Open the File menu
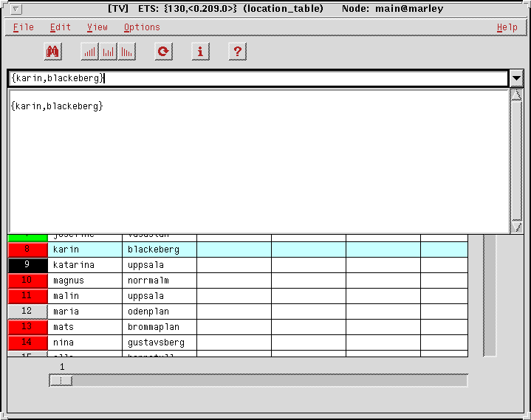This screenshot has width=531, height=420. pos(24,27)
